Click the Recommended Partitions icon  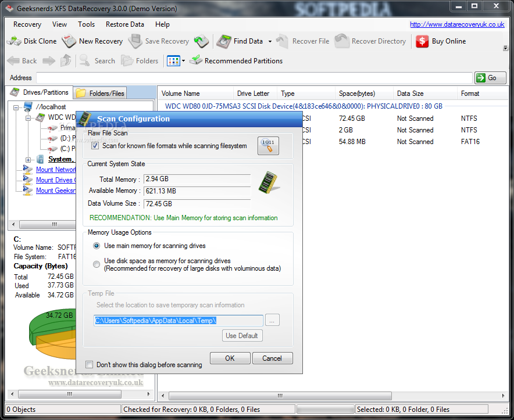pos(196,60)
